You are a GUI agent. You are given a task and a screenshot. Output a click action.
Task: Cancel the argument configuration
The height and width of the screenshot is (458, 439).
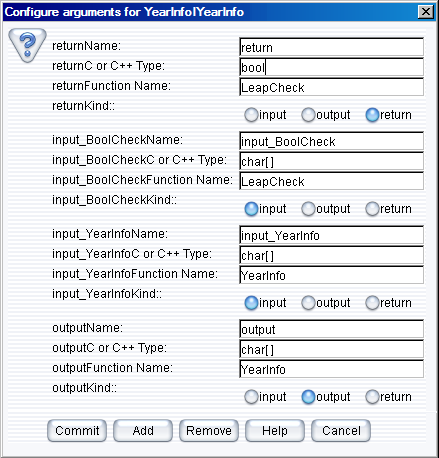tap(341, 431)
